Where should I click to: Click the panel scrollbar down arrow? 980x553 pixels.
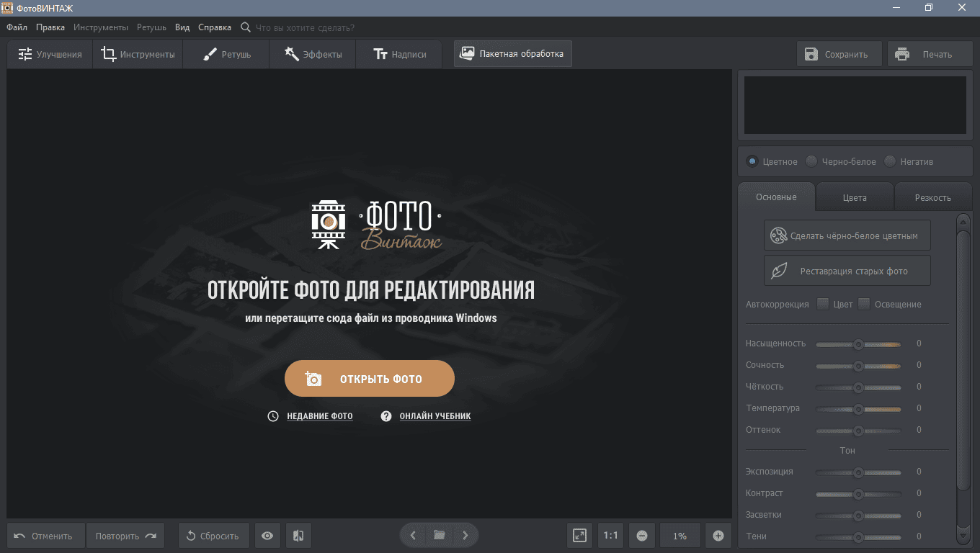point(963,536)
